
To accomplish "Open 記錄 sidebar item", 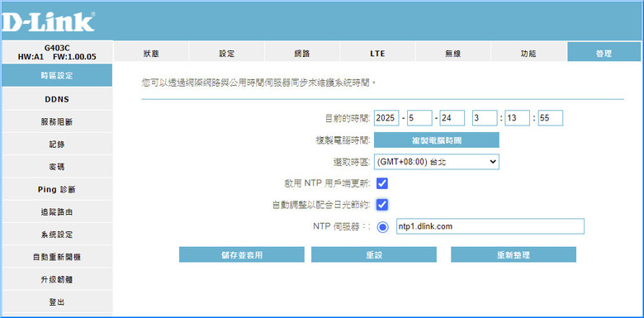I will 57,145.
